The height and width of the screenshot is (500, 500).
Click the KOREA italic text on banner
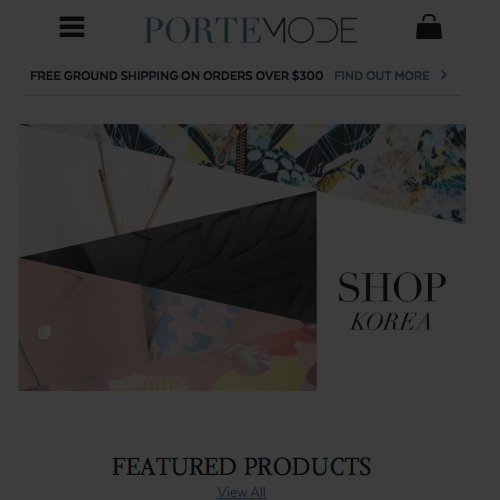click(x=391, y=322)
